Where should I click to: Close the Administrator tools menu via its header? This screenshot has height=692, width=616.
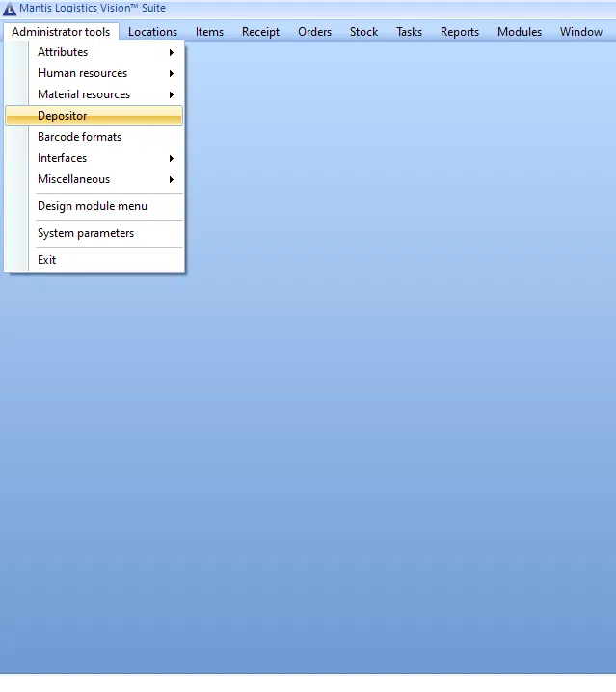pos(61,32)
